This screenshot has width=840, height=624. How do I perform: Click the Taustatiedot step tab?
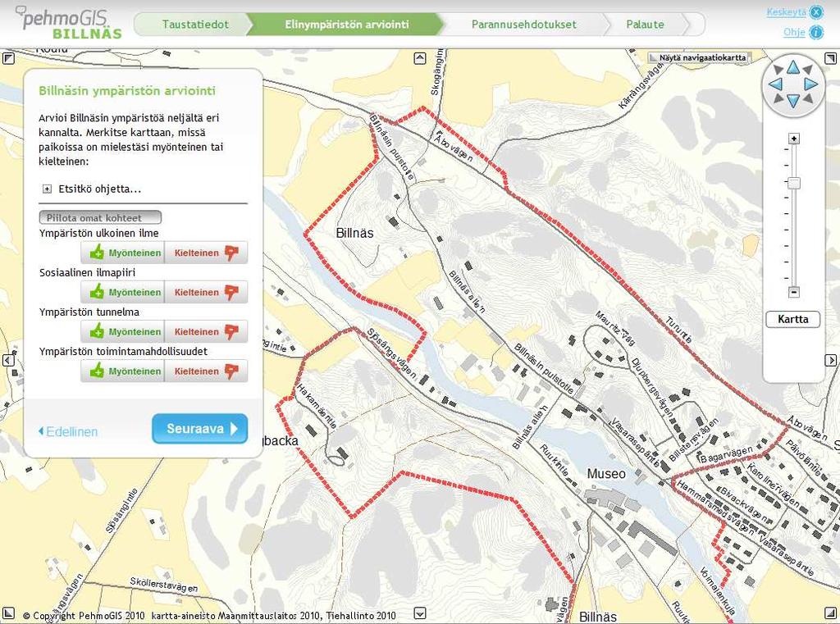pyautogui.click(x=195, y=25)
